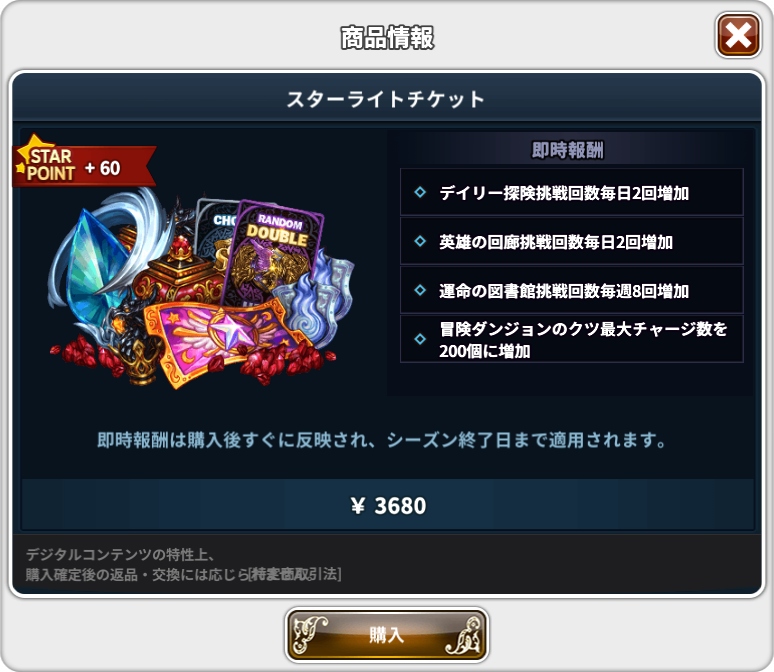774x672 pixels.
Task: Click the red ornate lantern box item
Action: pos(178,272)
